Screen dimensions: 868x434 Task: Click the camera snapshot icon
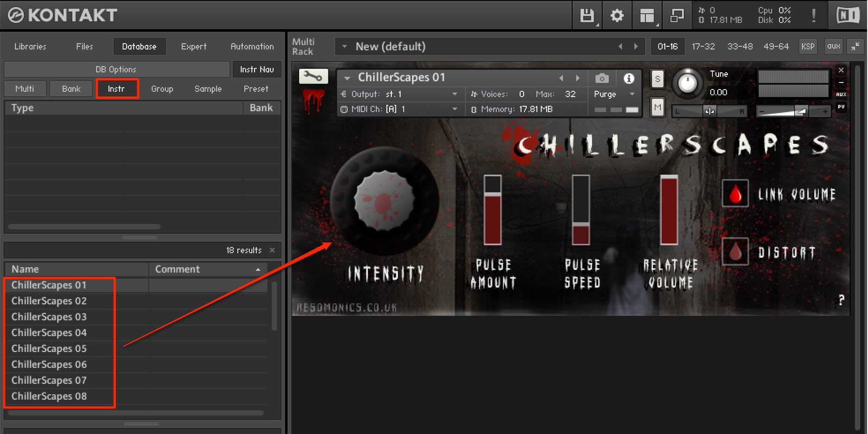click(x=602, y=78)
